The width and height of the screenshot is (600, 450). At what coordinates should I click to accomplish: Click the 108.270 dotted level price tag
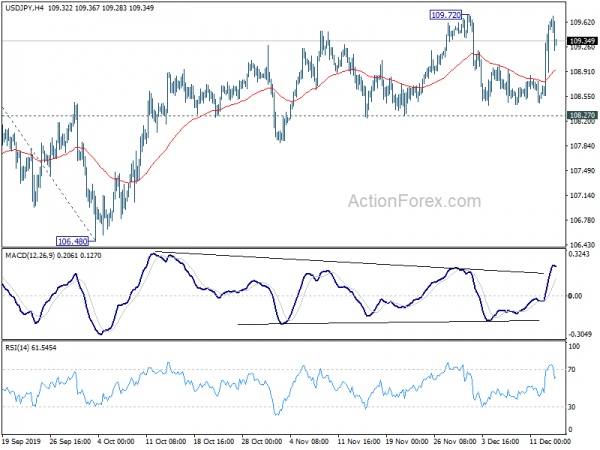click(x=582, y=115)
